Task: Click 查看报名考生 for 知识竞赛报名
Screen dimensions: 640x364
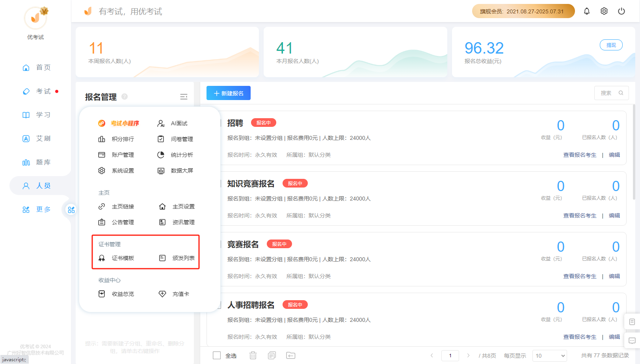Action: tap(580, 215)
